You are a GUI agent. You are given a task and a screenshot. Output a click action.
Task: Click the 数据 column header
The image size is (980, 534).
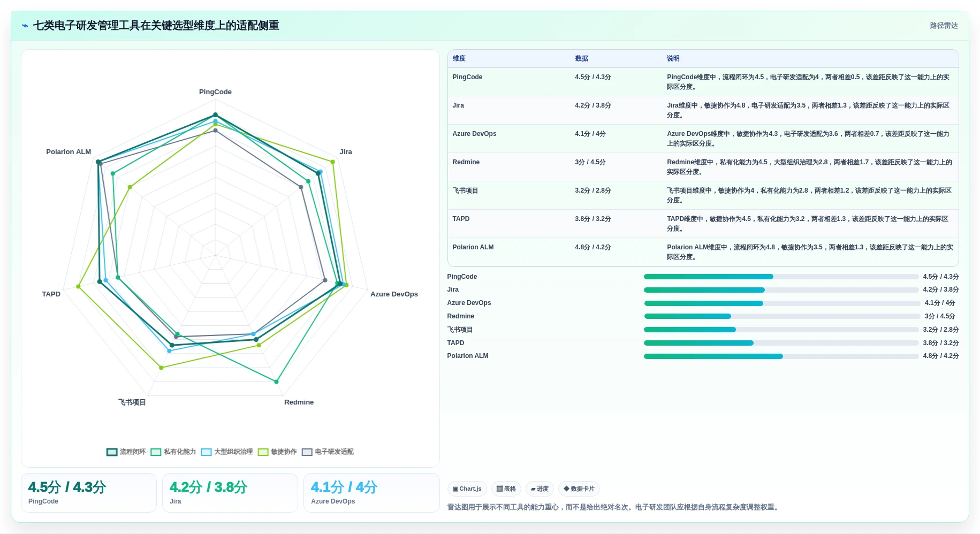pos(581,58)
